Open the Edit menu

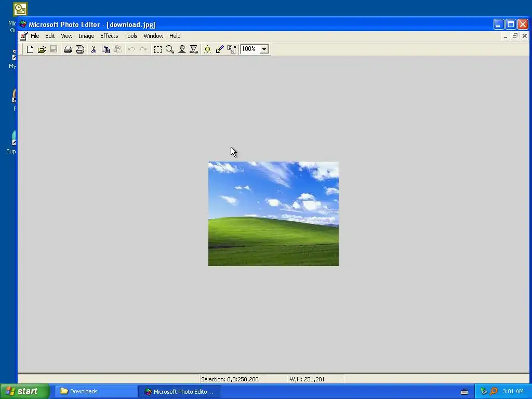pyautogui.click(x=50, y=36)
